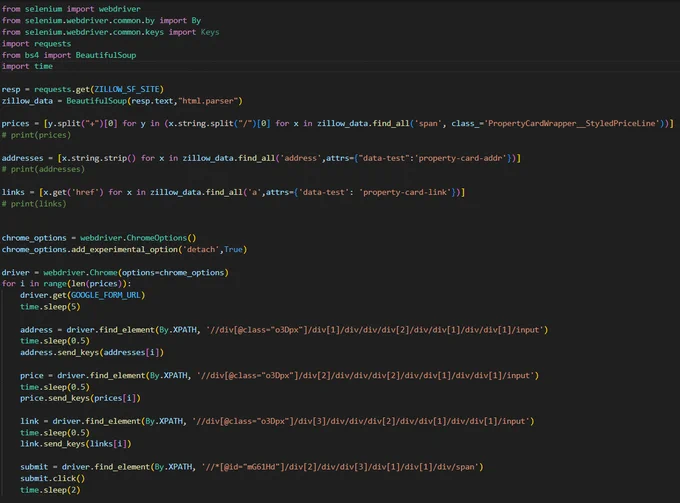Click 'webdriver.ChromeOptions()' call

coord(138,238)
